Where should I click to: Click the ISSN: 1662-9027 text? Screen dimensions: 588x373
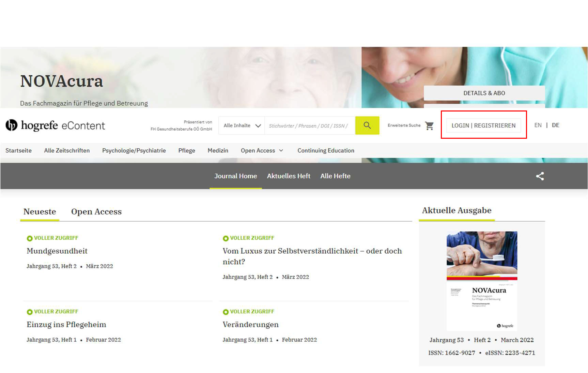[451, 353]
